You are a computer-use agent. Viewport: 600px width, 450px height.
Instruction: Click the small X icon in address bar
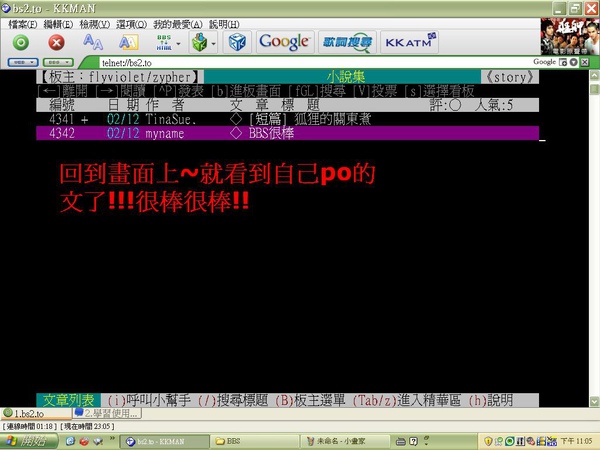[x=584, y=62]
